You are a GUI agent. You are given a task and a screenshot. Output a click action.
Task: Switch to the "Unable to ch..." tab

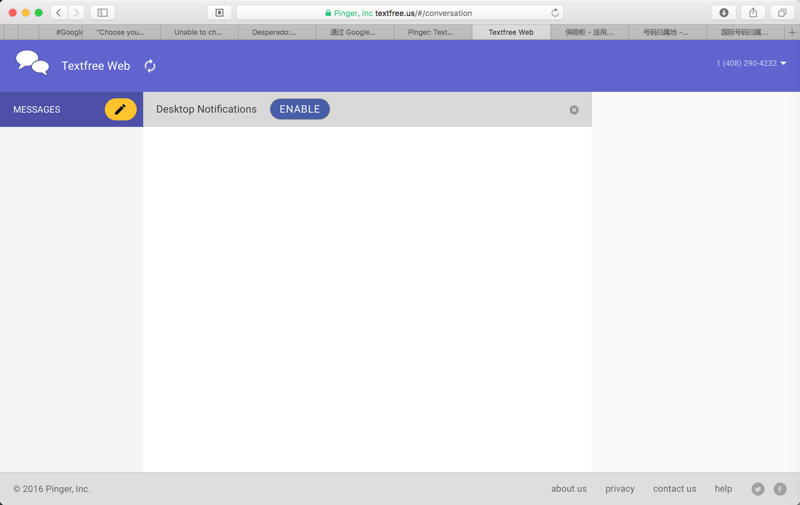pyautogui.click(x=199, y=32)
